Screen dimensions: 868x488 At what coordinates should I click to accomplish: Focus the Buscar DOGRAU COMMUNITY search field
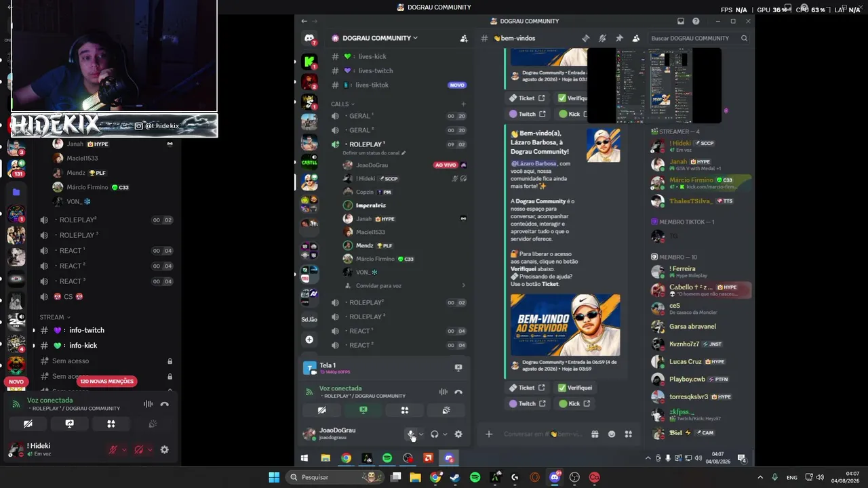(x=698, y=39)
